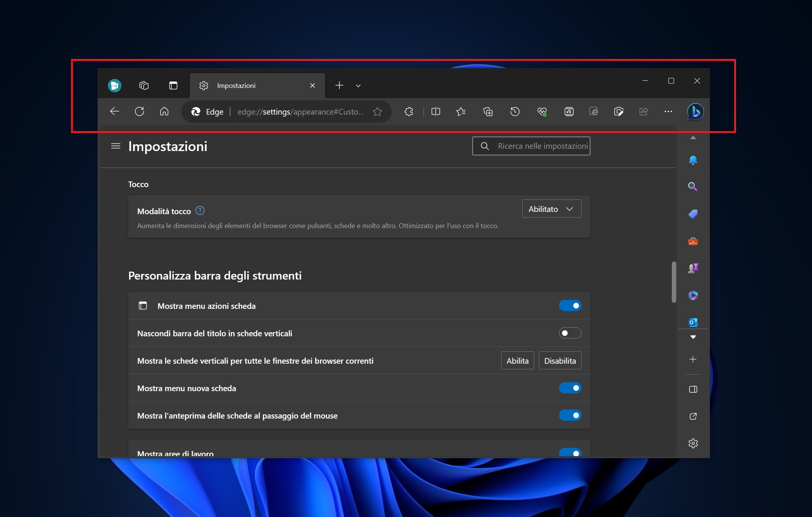Toggle Mostra menu azioni scheda switch

(570, 305)
